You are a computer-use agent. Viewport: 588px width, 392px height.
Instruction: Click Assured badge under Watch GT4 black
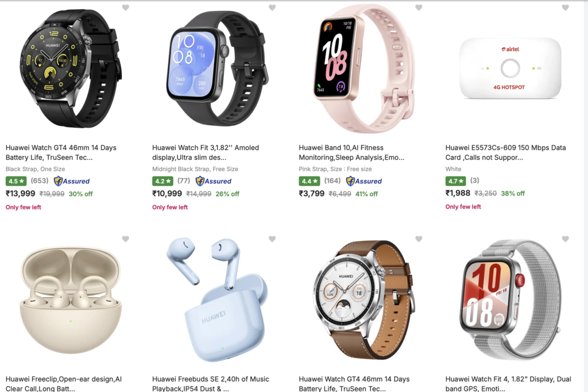[x=72, y=181]
